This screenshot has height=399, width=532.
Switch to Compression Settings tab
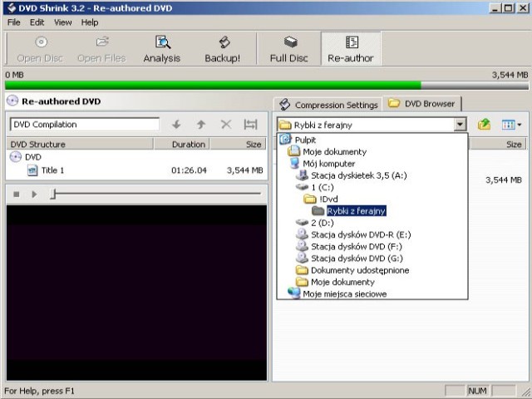(328, 105)
